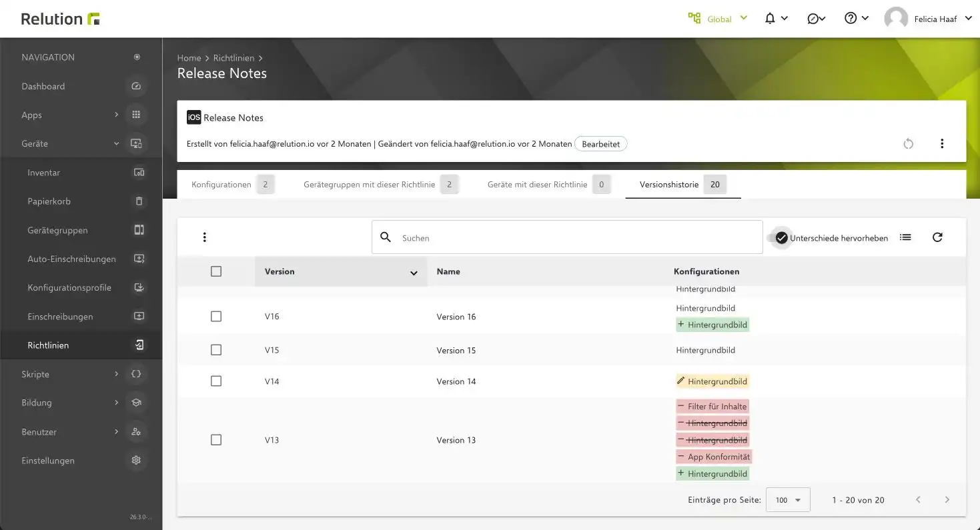This screenshot has width=980, height=530.
Task: Collapse the Geräte navigation chevron
Action: 116,143
